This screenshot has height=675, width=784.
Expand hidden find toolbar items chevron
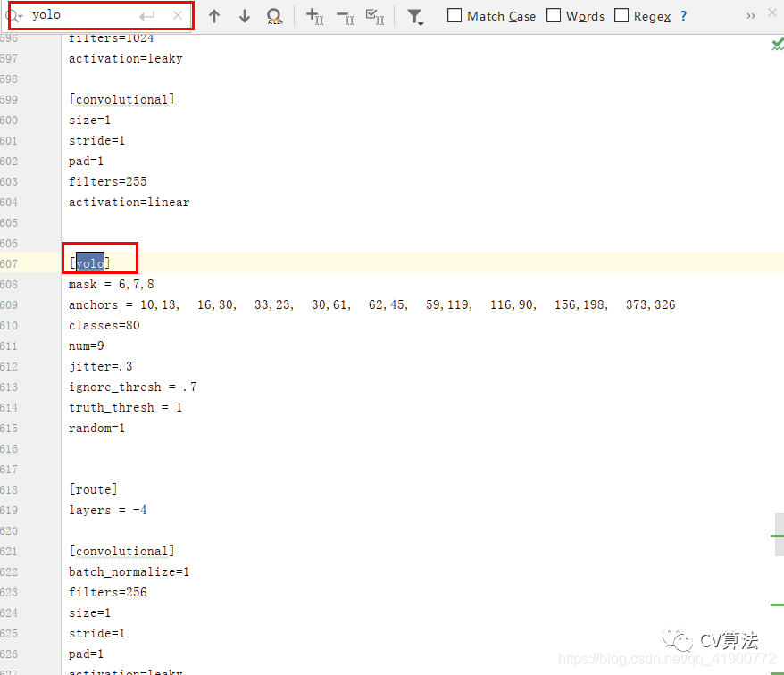point(750,16)
